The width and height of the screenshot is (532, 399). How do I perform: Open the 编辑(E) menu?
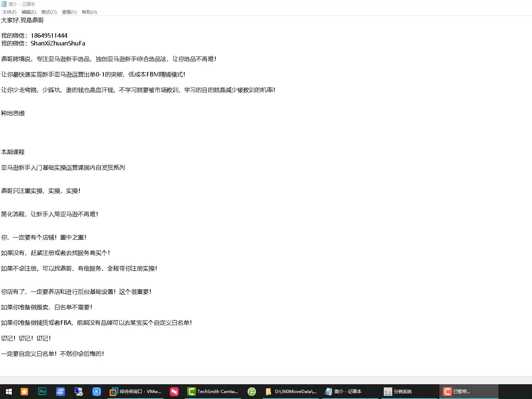pyautogui.click(x=29, y=12)
